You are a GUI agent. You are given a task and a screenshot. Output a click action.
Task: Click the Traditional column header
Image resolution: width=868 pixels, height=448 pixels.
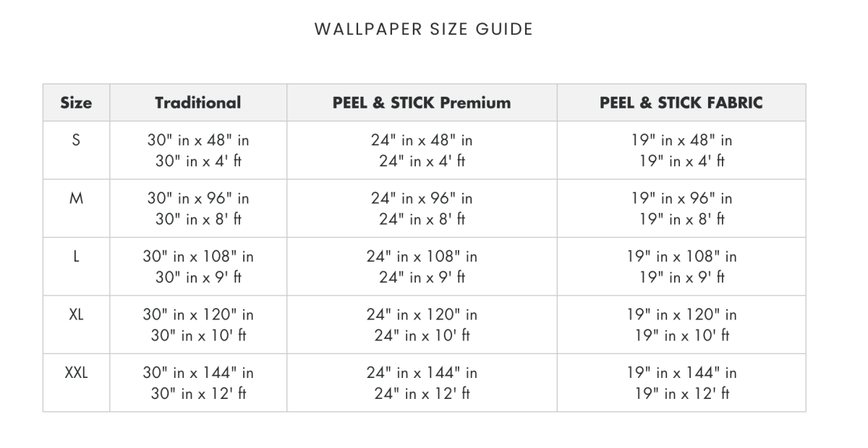tap(197, 103)
